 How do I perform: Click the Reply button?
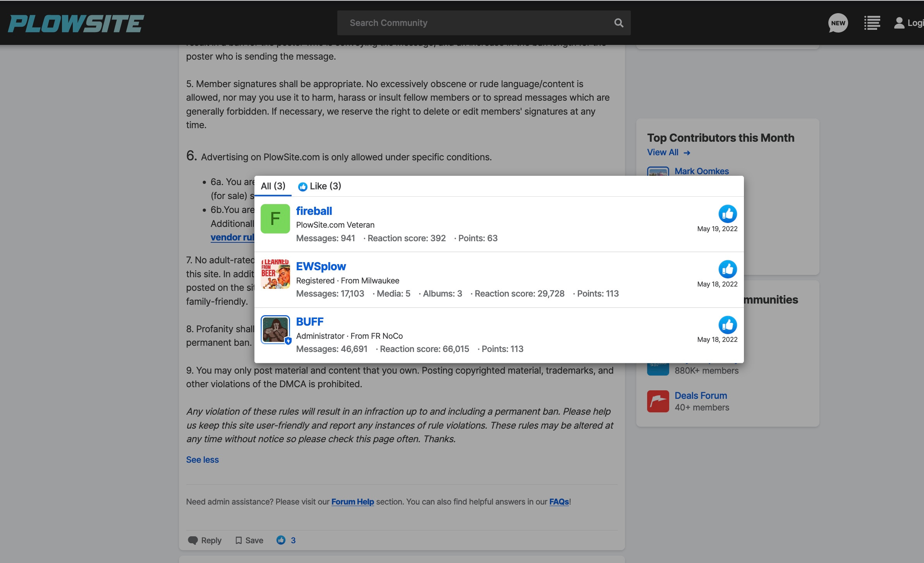[204, 540]
